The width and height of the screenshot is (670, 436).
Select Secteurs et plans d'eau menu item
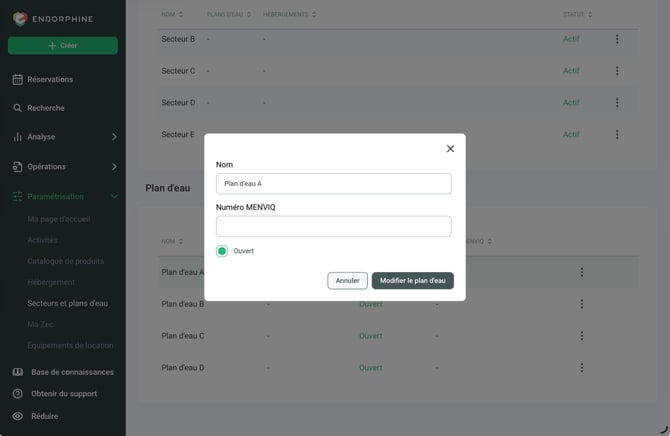(x=68, y=303)
